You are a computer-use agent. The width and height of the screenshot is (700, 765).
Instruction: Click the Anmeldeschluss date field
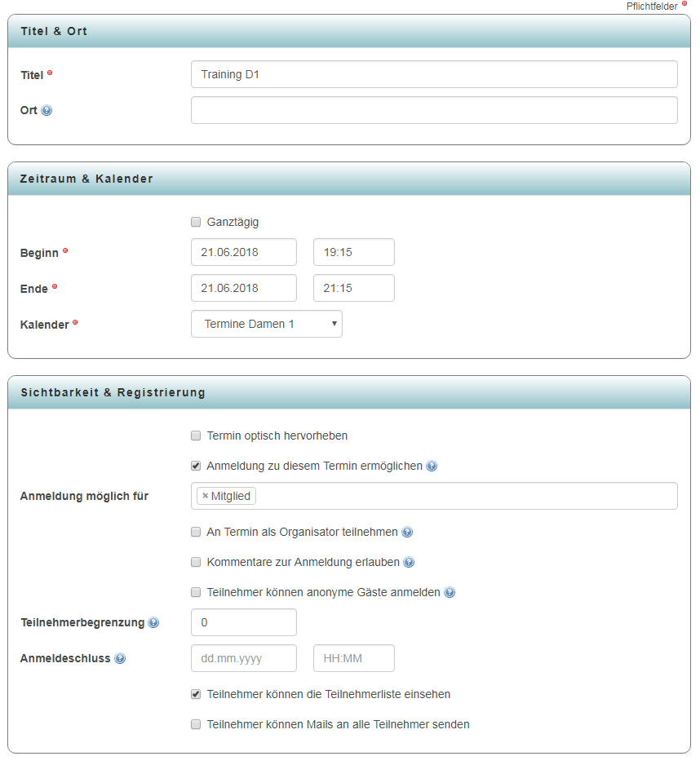point(244,658)
